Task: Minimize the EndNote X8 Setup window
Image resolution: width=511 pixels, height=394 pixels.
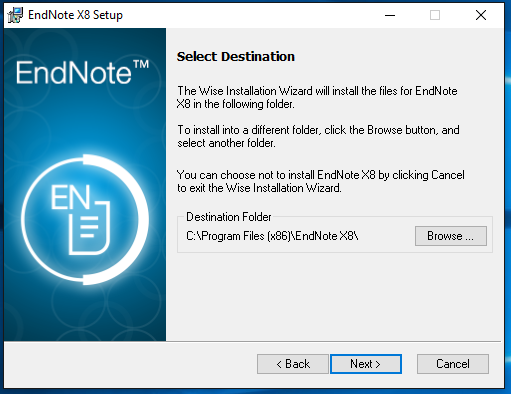Action: pyautogui.click(x=390, y=15)
